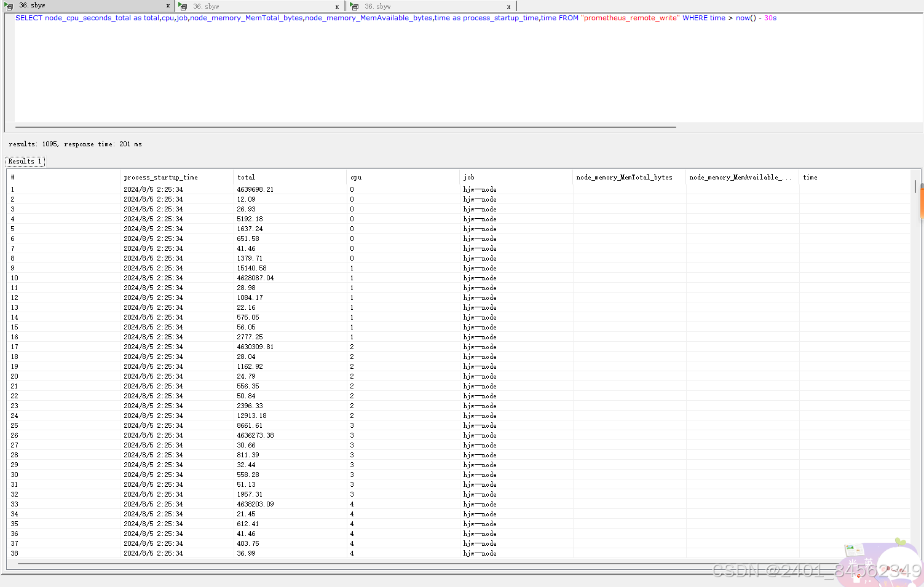Close the rightmost 36. sbyw tab

[508, 6]
